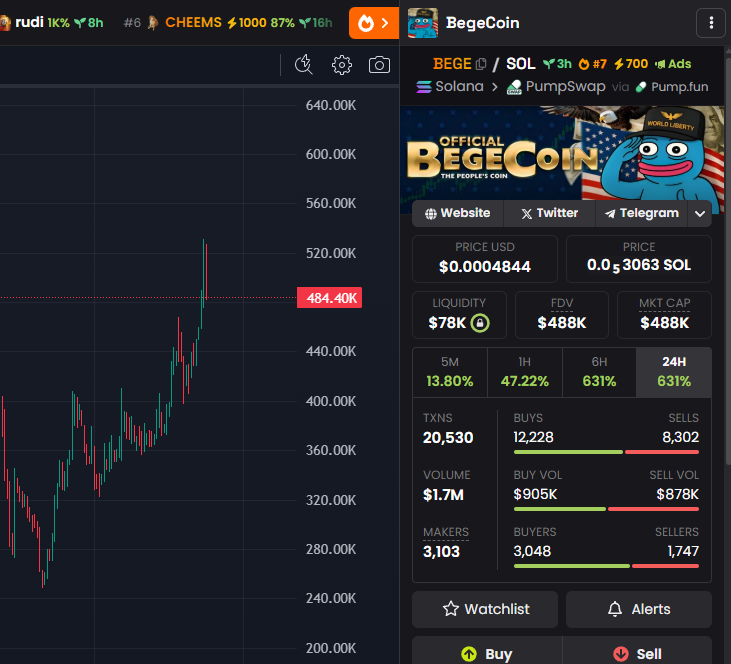Click the buy vol versus sell vol bar

click(x=606, y=509)
